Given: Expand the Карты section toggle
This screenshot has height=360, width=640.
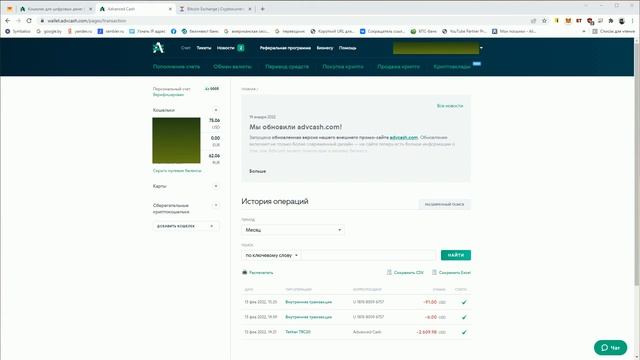Looking at the screenshot, I should (x=216, y=186).
